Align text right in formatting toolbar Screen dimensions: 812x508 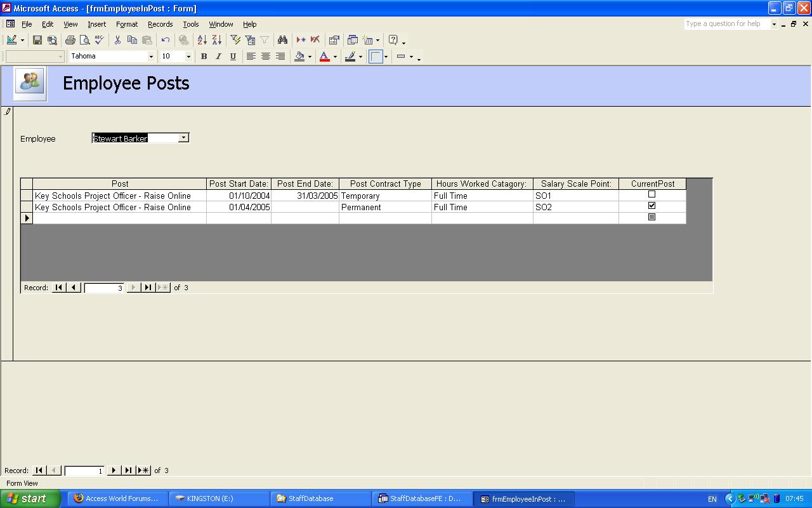click(x=280, y=57)
